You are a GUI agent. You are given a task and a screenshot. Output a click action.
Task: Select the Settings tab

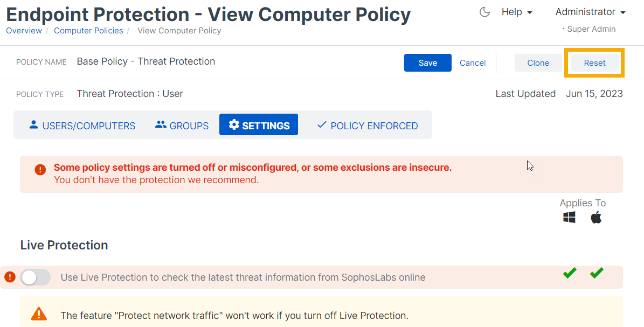(x=259, y=125)
